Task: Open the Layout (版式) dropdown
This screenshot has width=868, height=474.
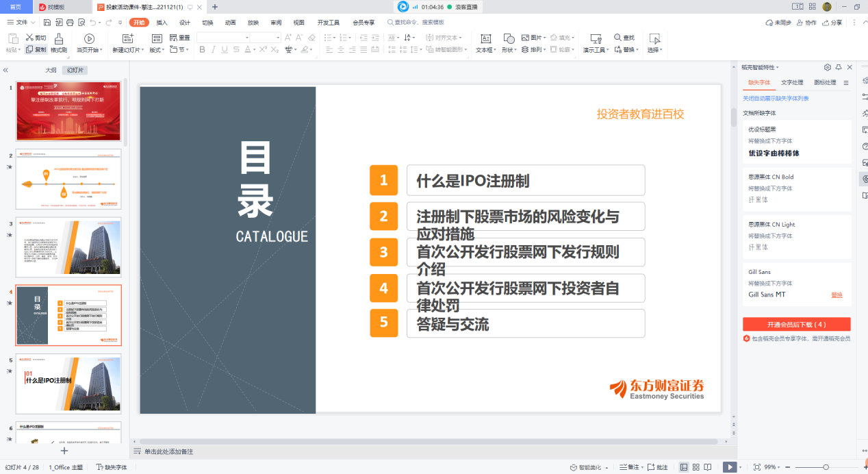Action: click(157, 50)
